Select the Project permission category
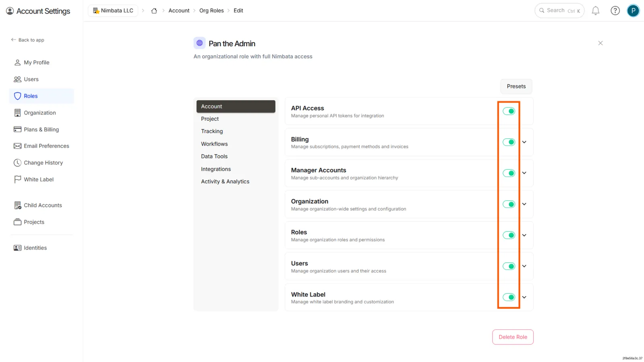Image resolution: width=644 pixels, height=362 pixels. coord(235,119)
